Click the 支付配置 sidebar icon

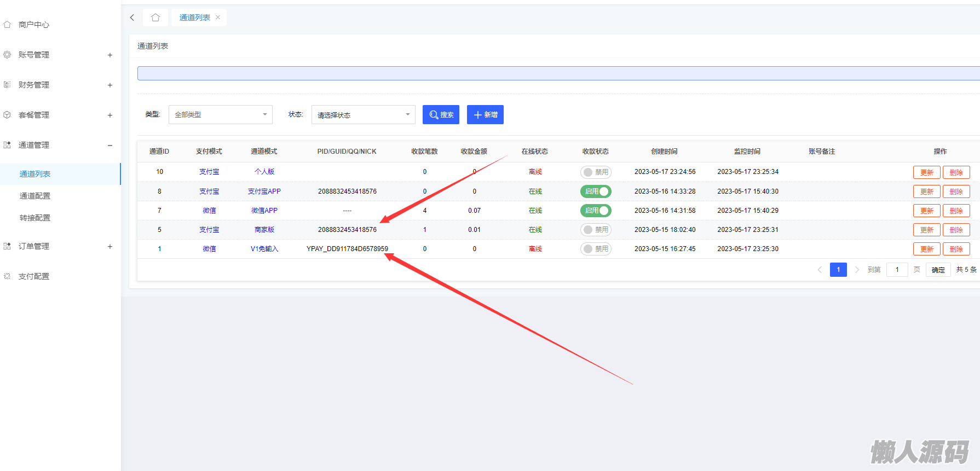click(7, 276)
